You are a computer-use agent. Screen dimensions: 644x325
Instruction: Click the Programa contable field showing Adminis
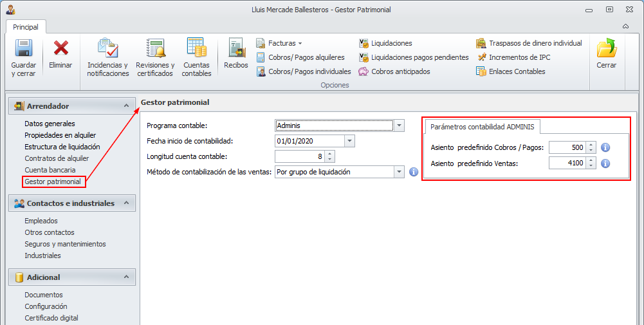point(335,125)
